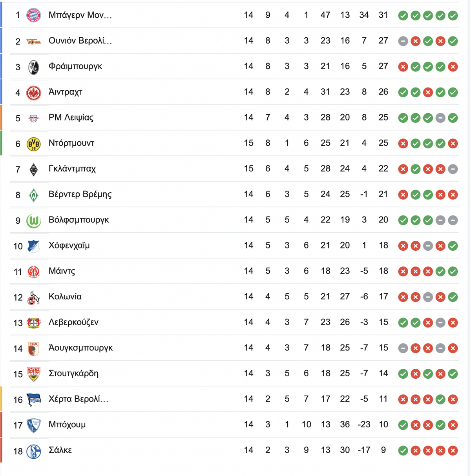Open the ΡΜ Λειψίας team link
The image size is (471, 476).
point(71,118)
